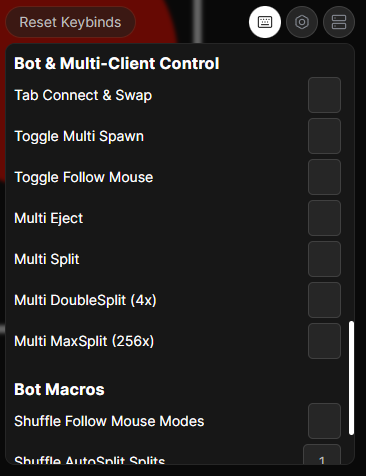Set keybind box for Multi DoubleSplit (4x)
This screenshot has height=476, width=366.
coord(324,300)
